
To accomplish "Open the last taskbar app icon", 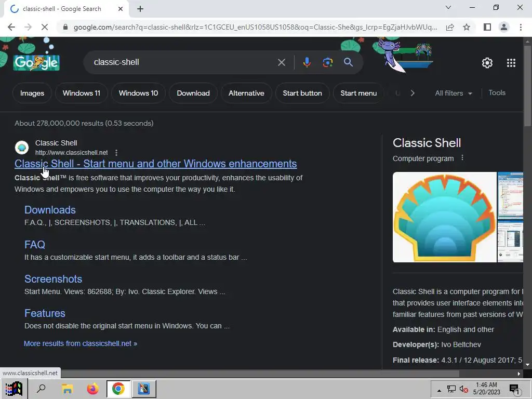I will [x=144, y=389].
